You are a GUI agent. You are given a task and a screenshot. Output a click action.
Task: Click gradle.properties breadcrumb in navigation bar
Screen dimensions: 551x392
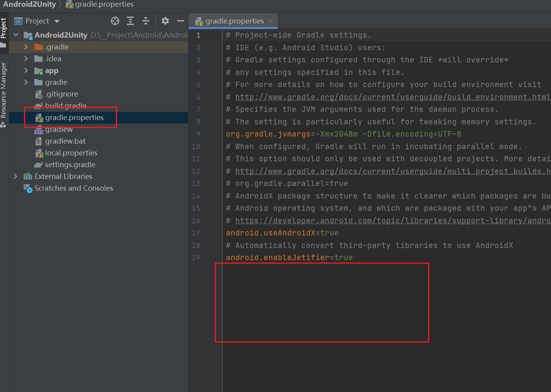[x=100, y=4]
